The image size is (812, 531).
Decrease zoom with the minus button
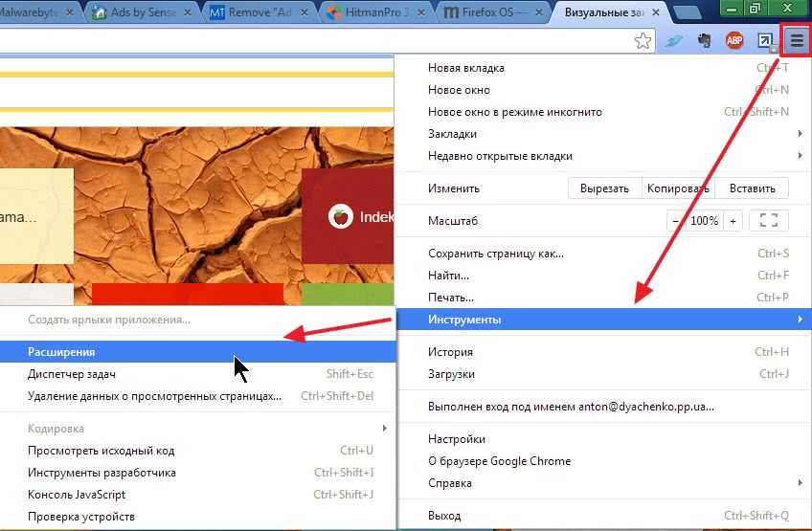coord(676,221)
